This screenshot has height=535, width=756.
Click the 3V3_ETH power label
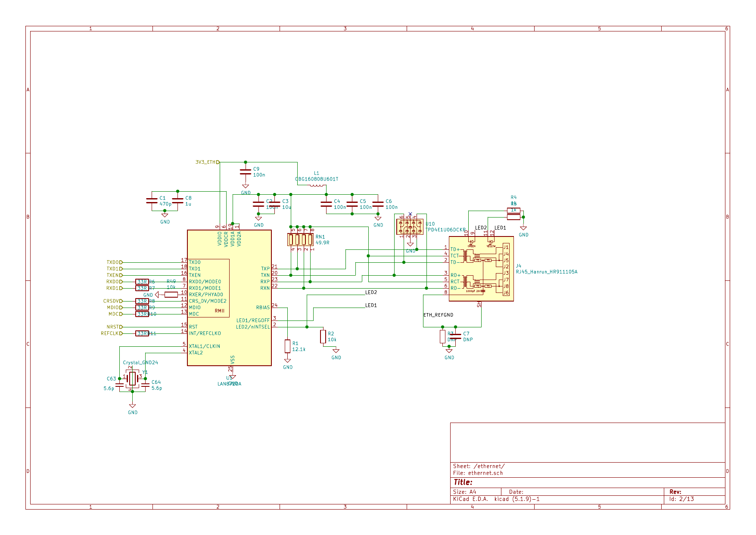click(207, 162)
